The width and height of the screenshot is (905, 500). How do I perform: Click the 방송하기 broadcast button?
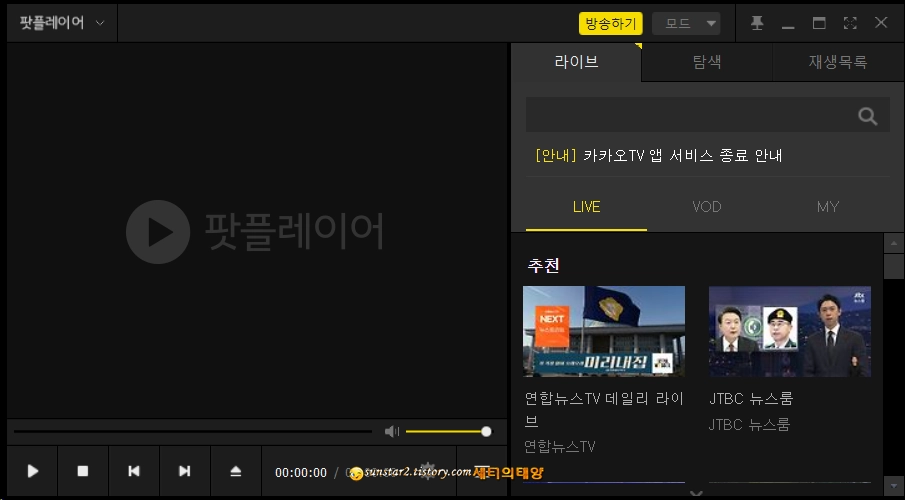(611, 24)
